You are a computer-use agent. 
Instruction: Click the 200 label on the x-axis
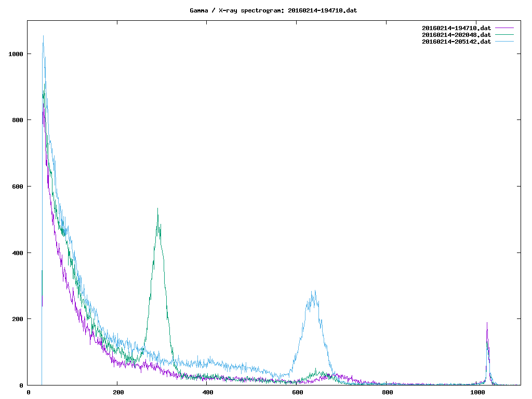[x=118, y=393]
